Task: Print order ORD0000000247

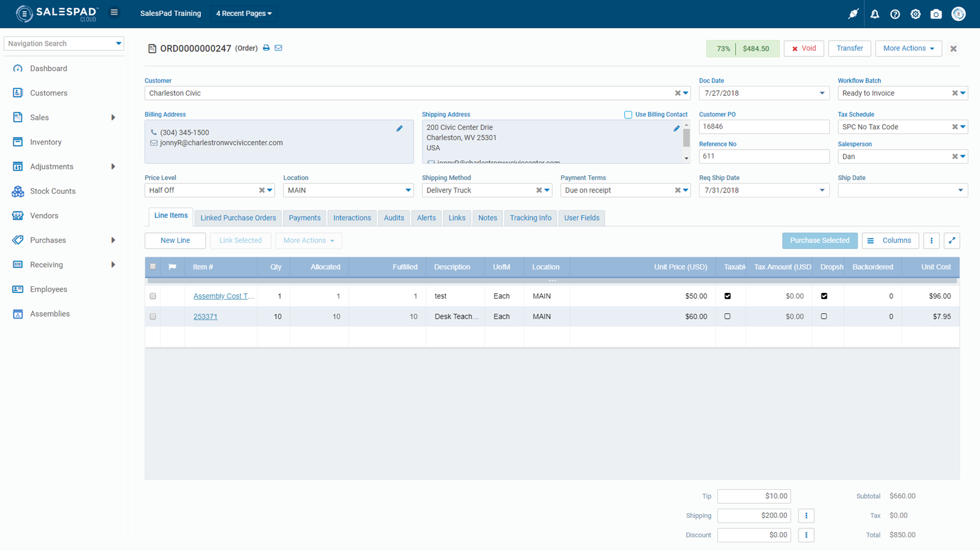Action: pyautogui.click(x=266, y=48)
